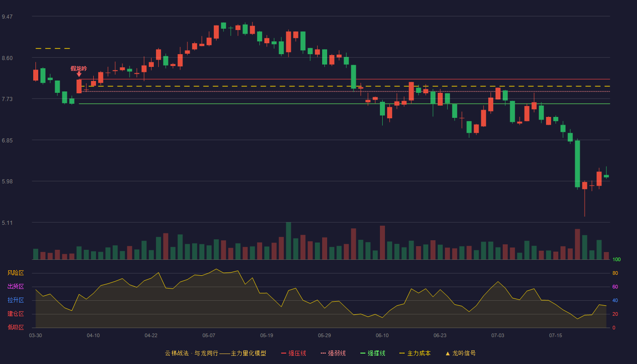The image size is (637, 364).
Task: Click the 5.98 price axis label
Action: 7,182
